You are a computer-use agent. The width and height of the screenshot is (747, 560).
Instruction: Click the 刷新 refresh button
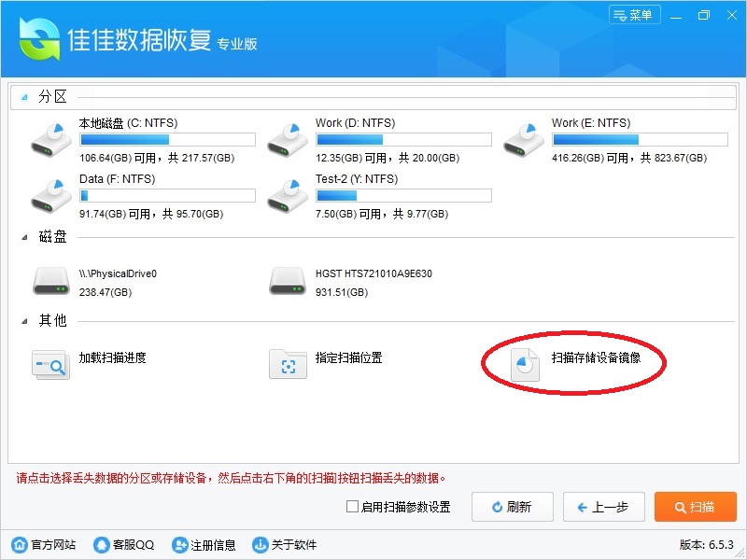tap(512, 507)
